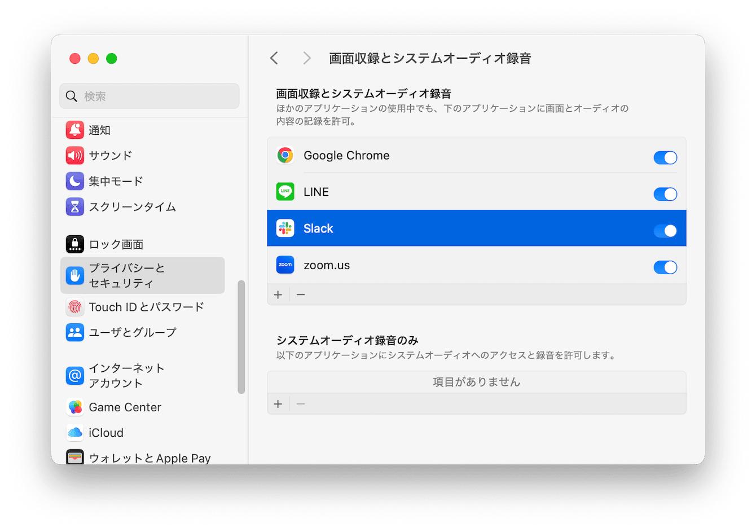
Task: Click the 検索 search field
Action: coord(150,96)
